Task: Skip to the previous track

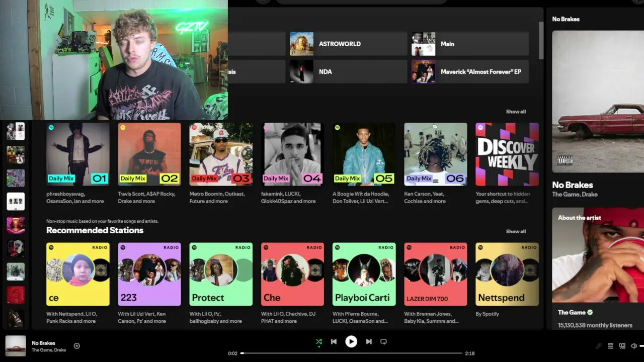Action: click(334, 342)
